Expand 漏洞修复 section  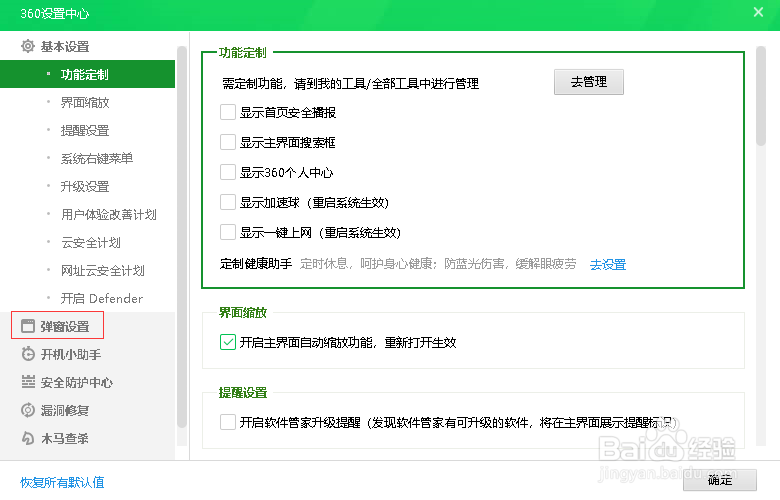(x=65, y=410)
